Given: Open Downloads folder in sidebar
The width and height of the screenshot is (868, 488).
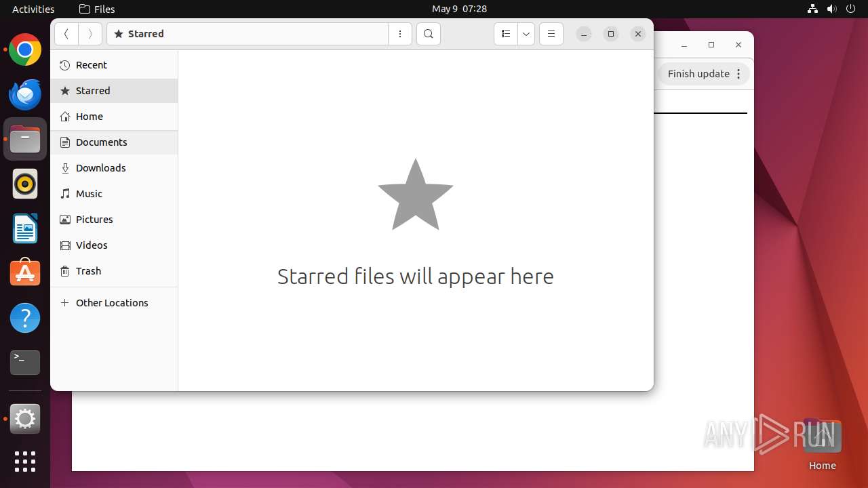Looking at the screenshot, I should [x=114, y=168].
